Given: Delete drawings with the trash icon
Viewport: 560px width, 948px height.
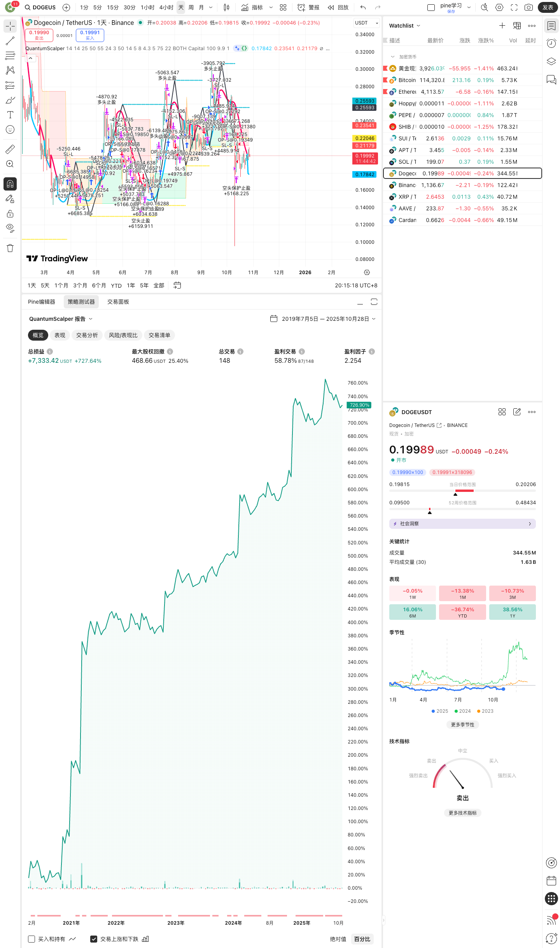Looking at the screenshot, I should coord(10,248).
